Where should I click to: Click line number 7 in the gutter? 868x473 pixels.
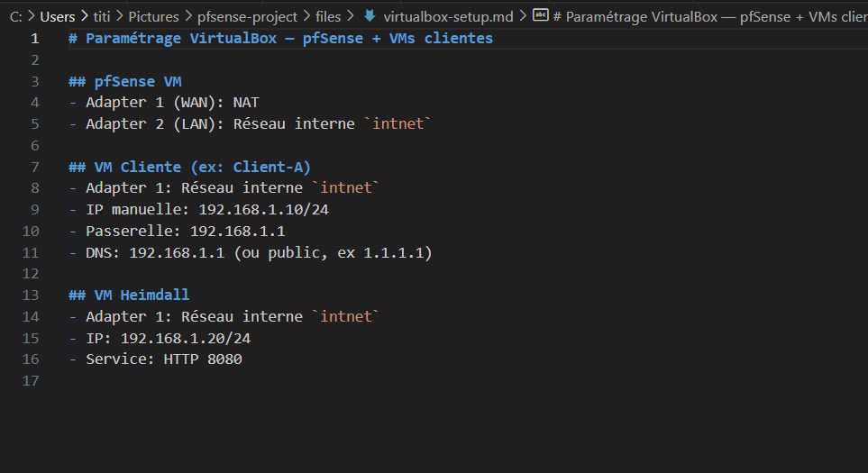[x=34, y=167]
